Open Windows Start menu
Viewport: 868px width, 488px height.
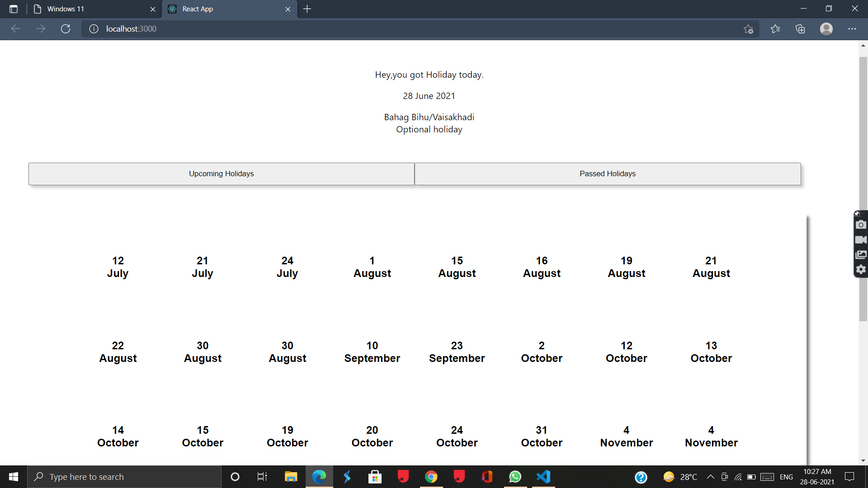(x=14, y=477)
